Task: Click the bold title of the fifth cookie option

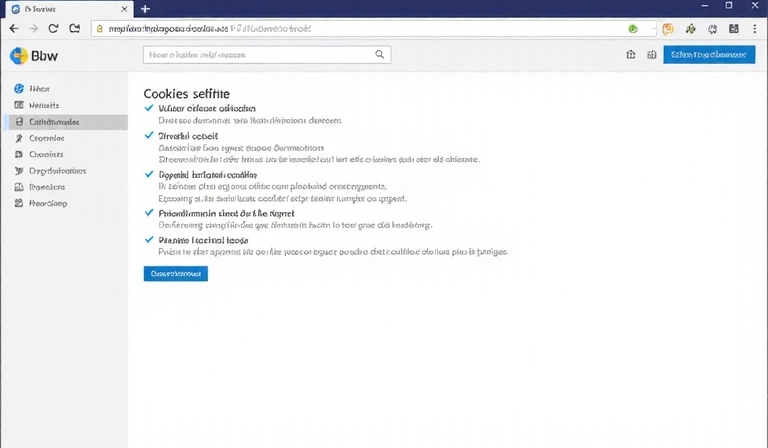Action: 204,240
